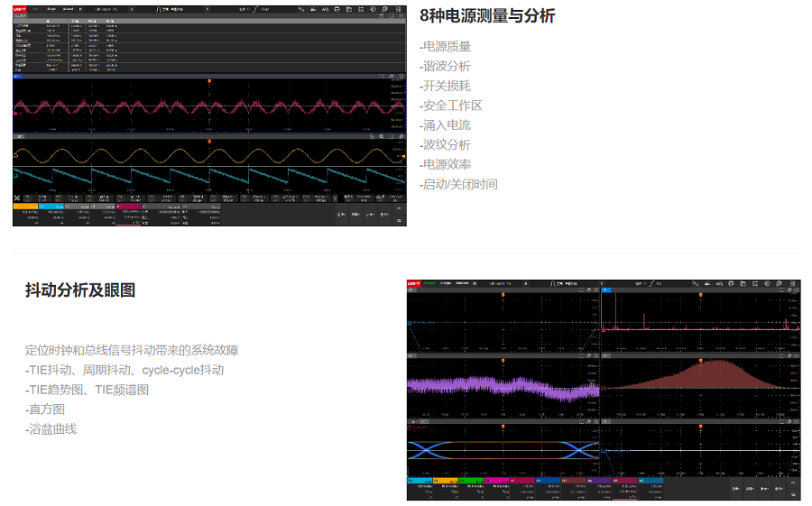Select the blue C2 channel tab in the power screenshot

click(x=51, y=207)
